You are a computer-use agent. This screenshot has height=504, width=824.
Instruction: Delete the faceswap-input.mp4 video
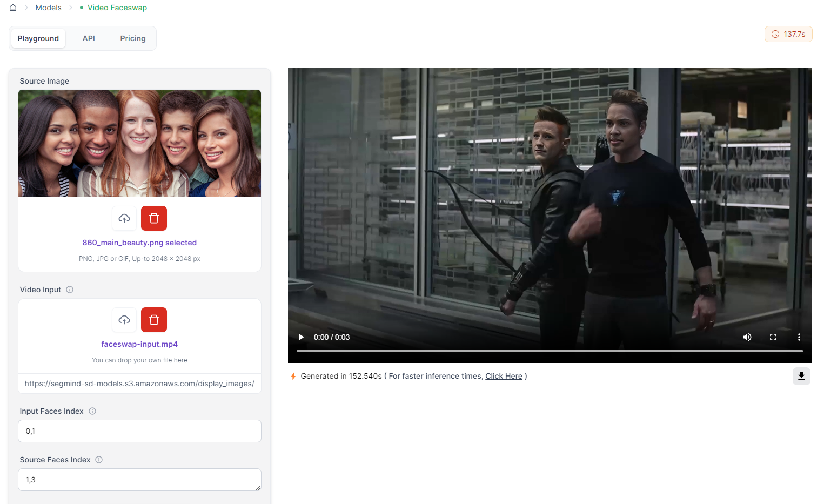click(154, 320)
